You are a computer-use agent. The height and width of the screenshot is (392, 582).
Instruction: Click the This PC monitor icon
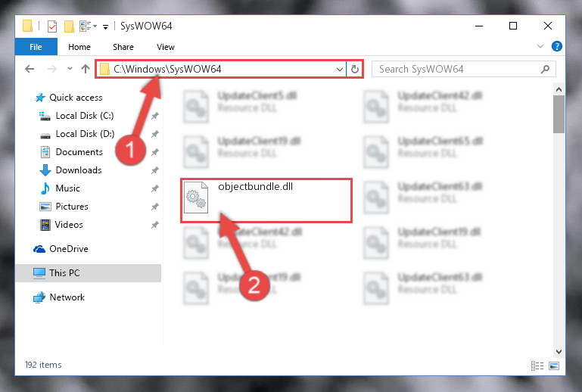[x=39, y=273]
